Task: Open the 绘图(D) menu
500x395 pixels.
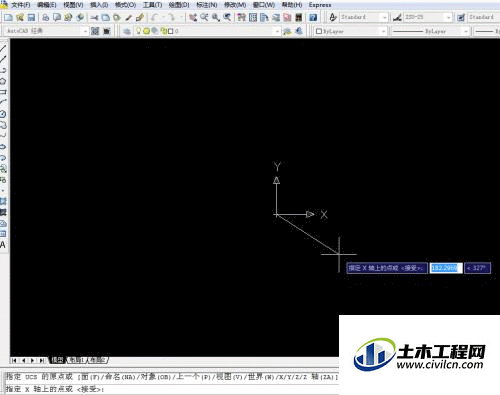Action: click(179, 5)
